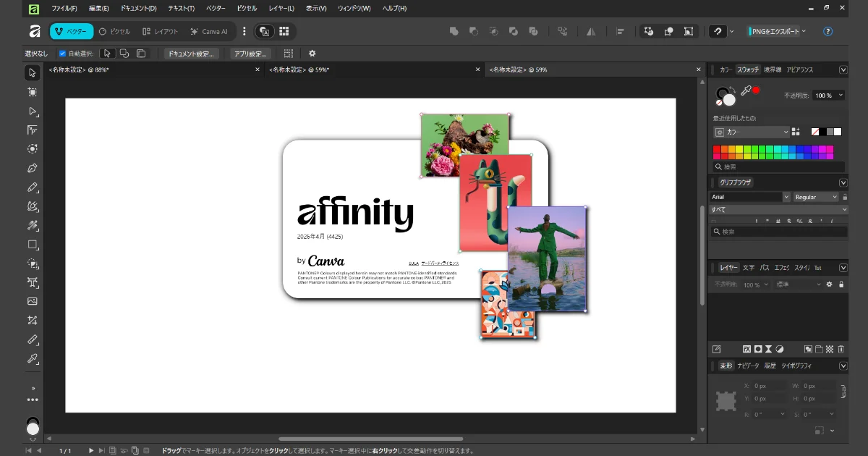Screen dimensions: 868x456
Task: Click the swatch 検索 search field
Action: point(779,166)
